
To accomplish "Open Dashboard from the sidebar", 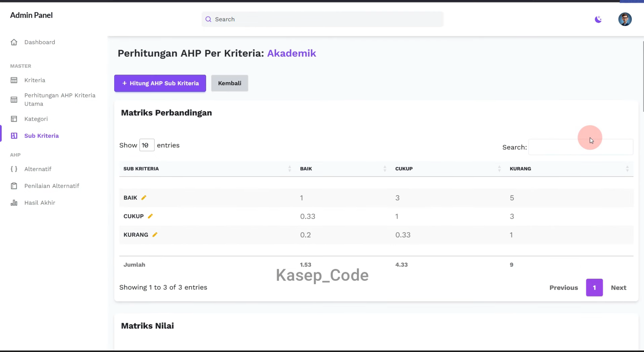I will point(40,42).
